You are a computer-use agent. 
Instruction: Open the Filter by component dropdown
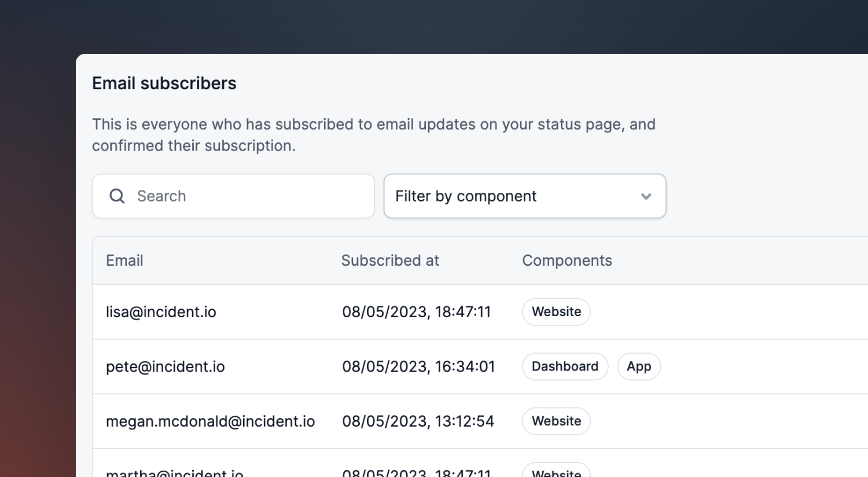(x=525, y=196)
